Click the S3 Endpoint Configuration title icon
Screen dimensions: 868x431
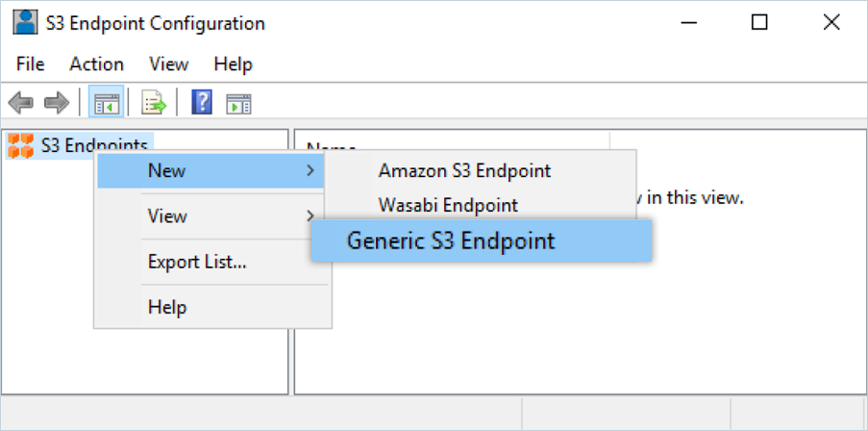(26, 22)
